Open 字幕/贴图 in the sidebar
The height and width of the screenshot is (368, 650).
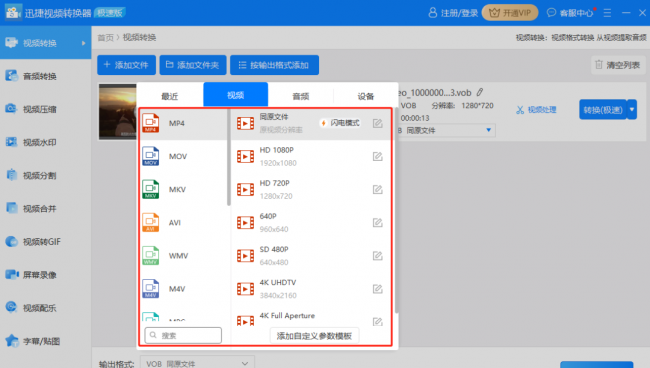45,341
